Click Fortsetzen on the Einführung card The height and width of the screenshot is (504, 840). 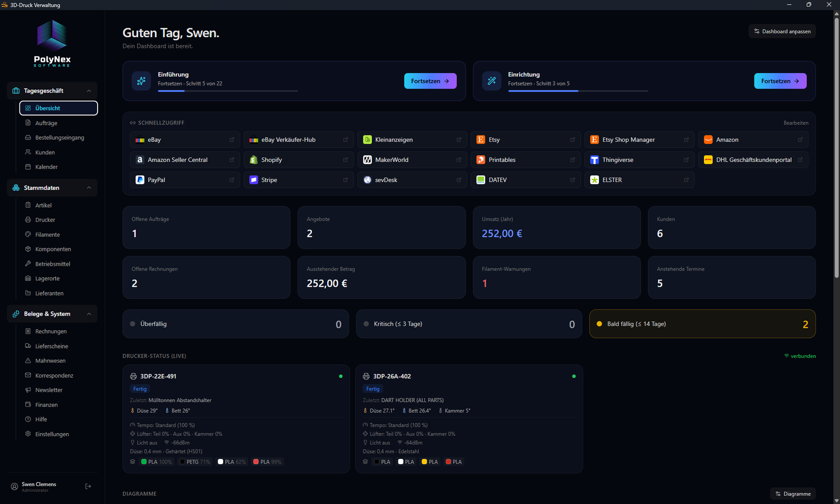tap(430, 81)
